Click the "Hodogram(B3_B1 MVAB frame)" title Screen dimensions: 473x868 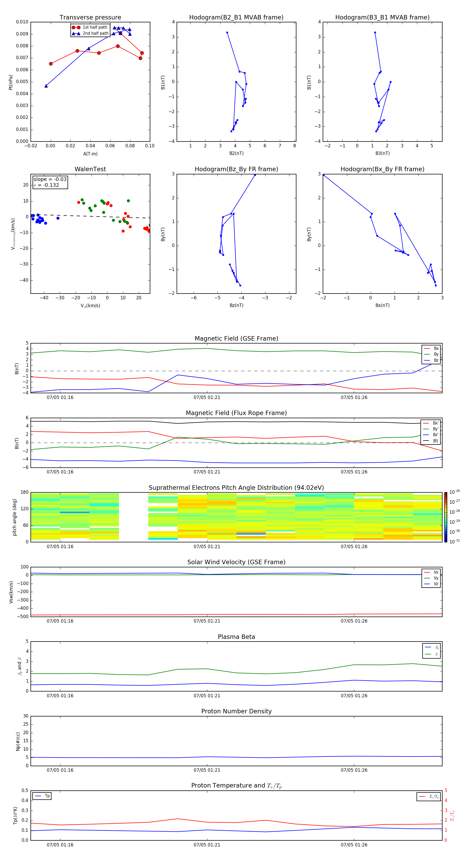(x=382, y=17)
